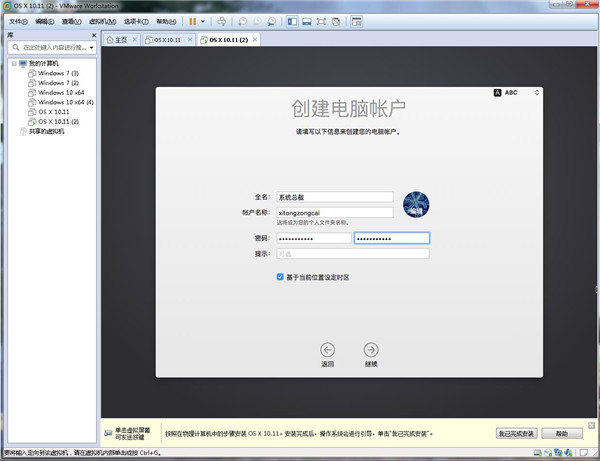600x461 pixels.
Task: Open the 选项卡 menu
Action: pos(136,22)
